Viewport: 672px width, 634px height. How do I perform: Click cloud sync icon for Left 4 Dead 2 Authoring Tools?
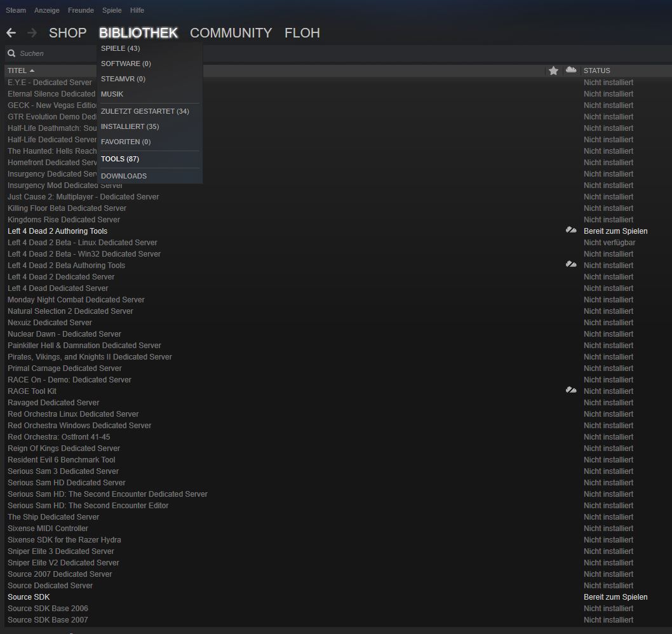pyautogui.click(x=571, y=230)
